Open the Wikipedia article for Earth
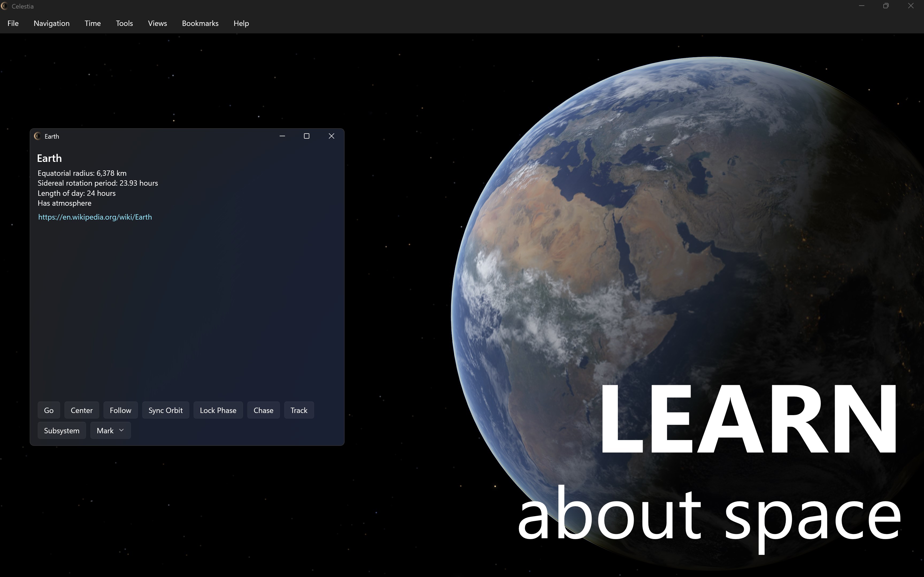The image size is (924, 577). [95, 217]
